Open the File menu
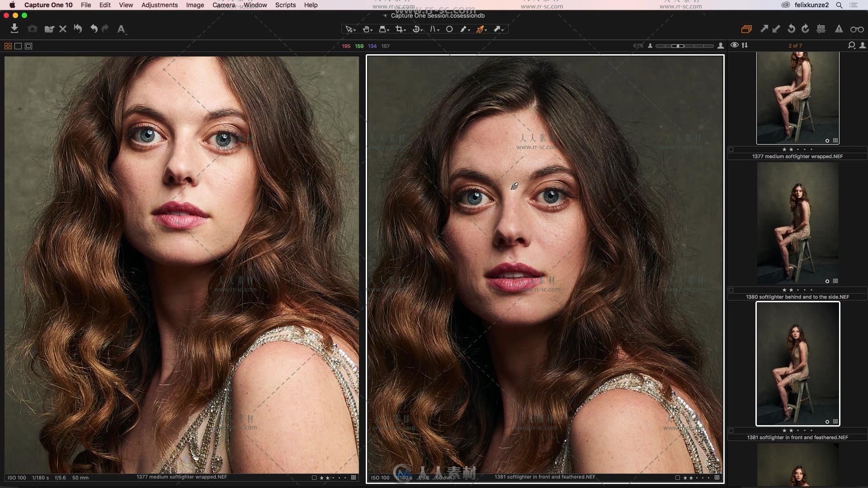This screenshot has width=868, height=488. 86,5
